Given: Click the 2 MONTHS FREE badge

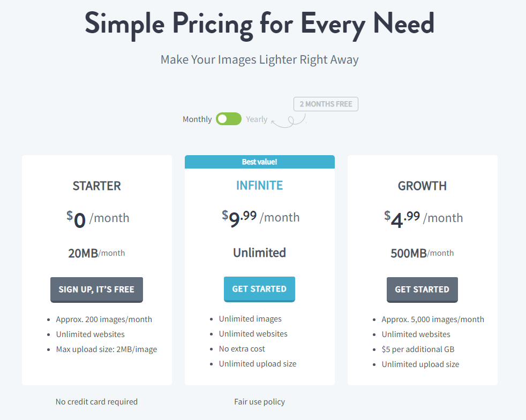Looking at the screenshot, I should [326, 104].
